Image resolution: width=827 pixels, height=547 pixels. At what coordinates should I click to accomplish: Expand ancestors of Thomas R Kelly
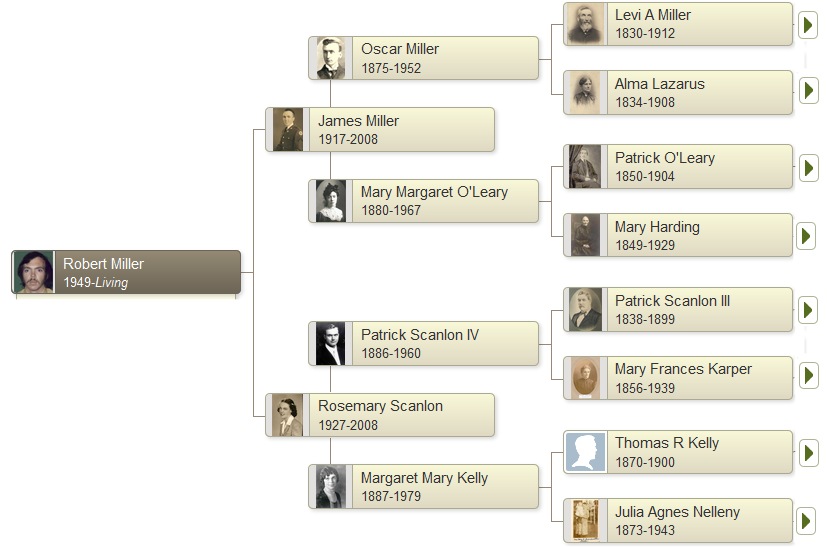pyautogui.click(x=808, y=453)
